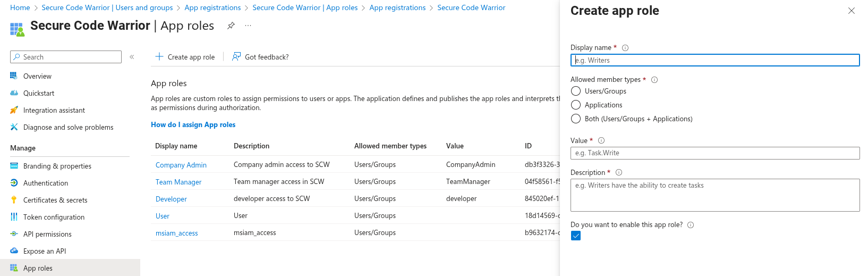This screenshot has width=868, height=276.
Task: Collapse the left sidebar menu
Action: [x=132, y=57]
